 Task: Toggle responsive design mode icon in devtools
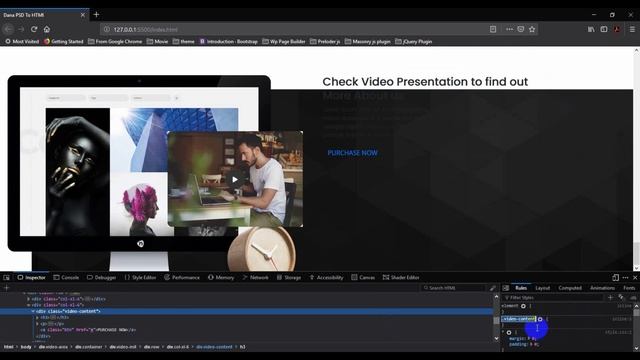(x=616, y=278)
